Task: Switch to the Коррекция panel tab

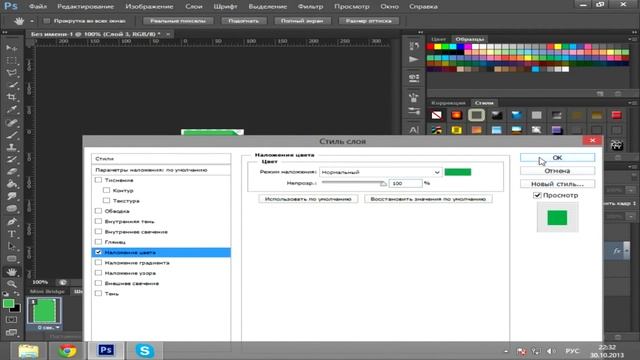Action: tap(448, 103)
